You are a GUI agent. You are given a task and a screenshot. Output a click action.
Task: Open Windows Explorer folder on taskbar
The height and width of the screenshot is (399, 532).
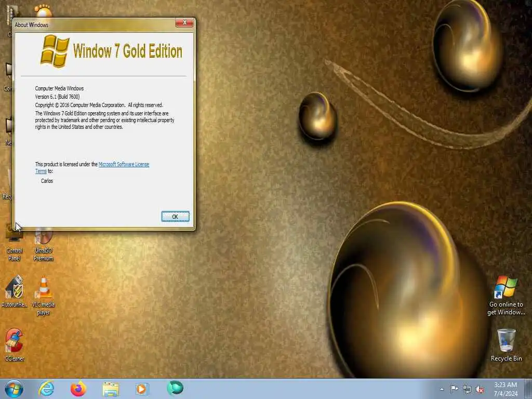111,389
